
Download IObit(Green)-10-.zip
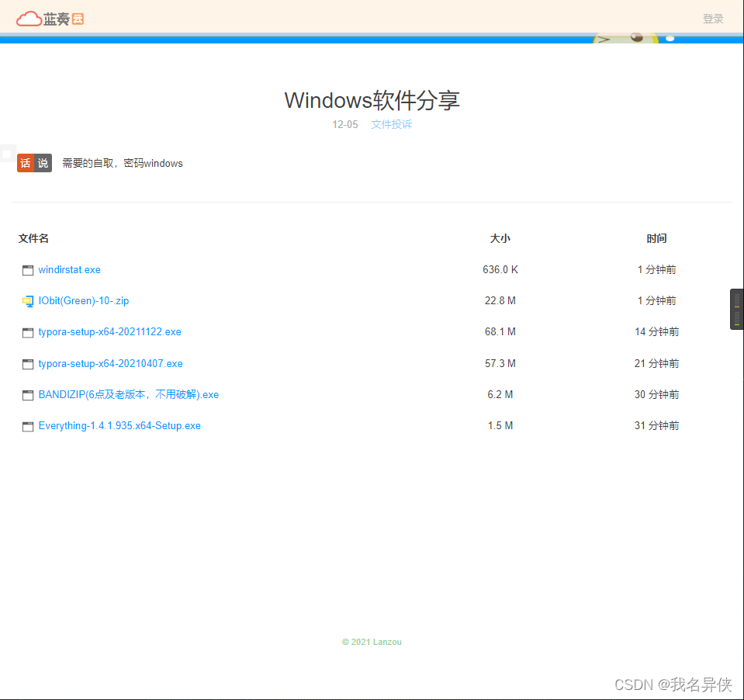point(84,300)
